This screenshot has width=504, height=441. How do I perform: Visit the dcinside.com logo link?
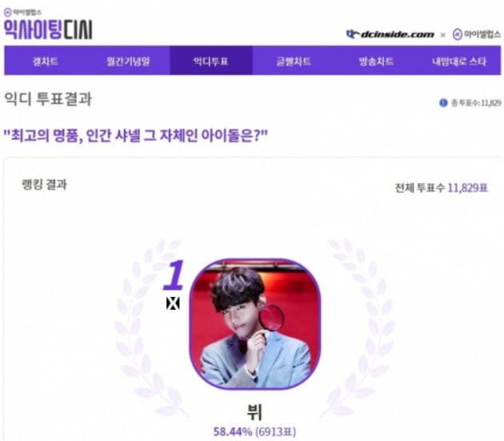click(x=390, y=34)
